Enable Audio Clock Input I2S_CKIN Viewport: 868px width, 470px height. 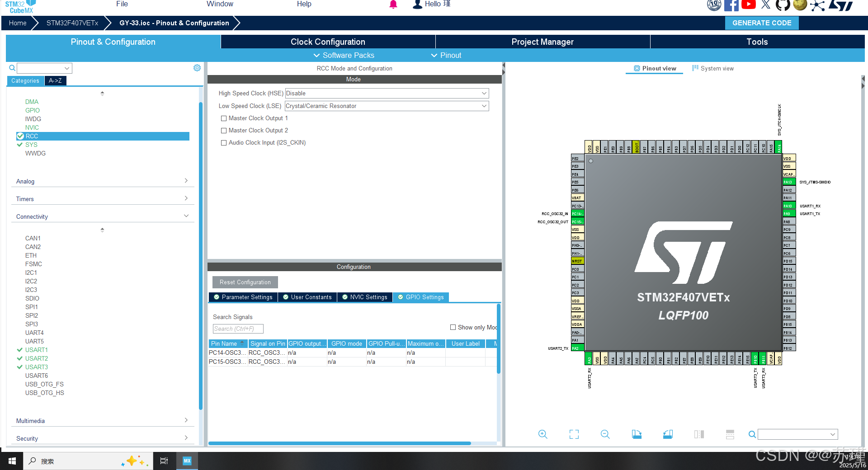coord(223,142)
